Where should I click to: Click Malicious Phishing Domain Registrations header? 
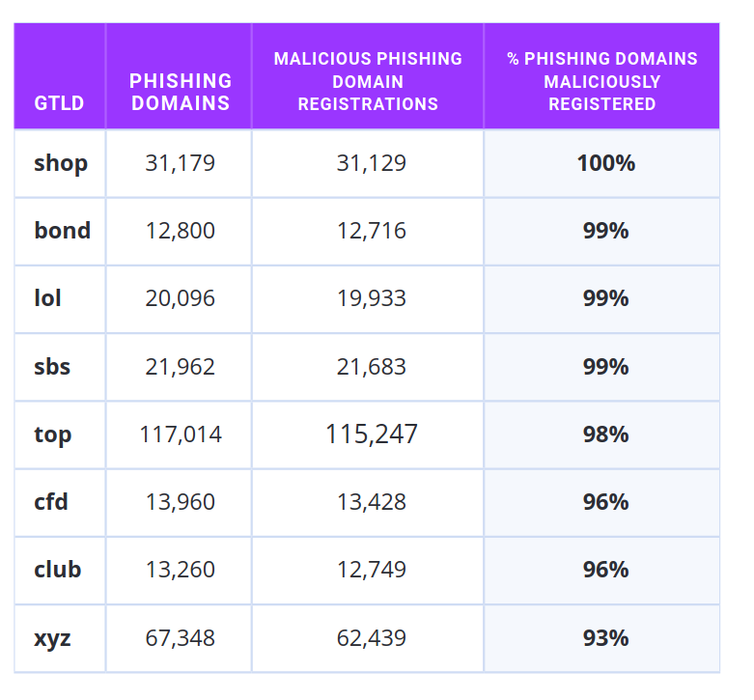tap(368, 81)
